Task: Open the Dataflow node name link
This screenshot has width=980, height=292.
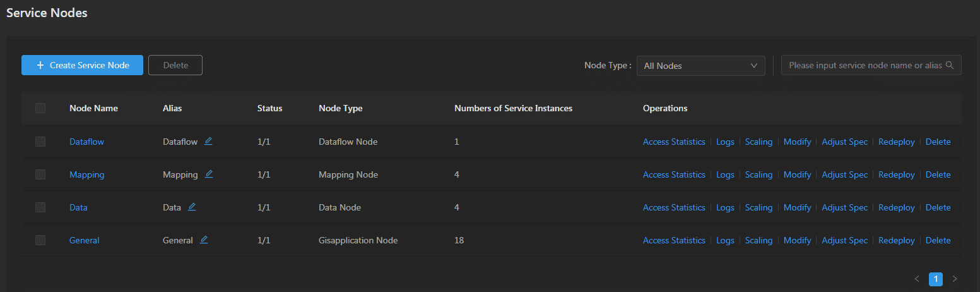Action: point(86,142)
